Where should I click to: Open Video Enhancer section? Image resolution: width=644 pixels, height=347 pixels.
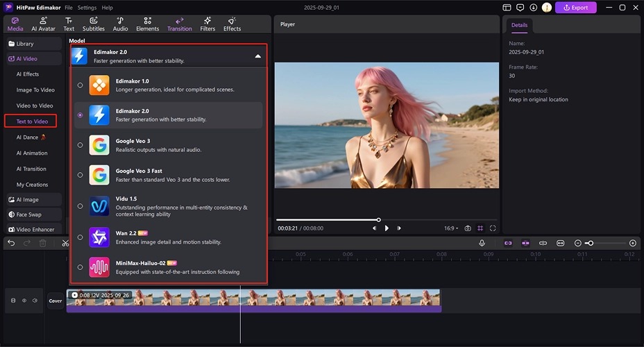click(34, 230)
